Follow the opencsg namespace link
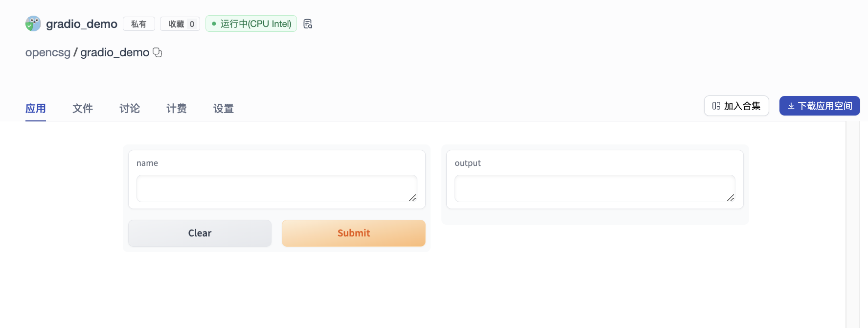Viewport: 868px width, 328px height. pos(48,52)
